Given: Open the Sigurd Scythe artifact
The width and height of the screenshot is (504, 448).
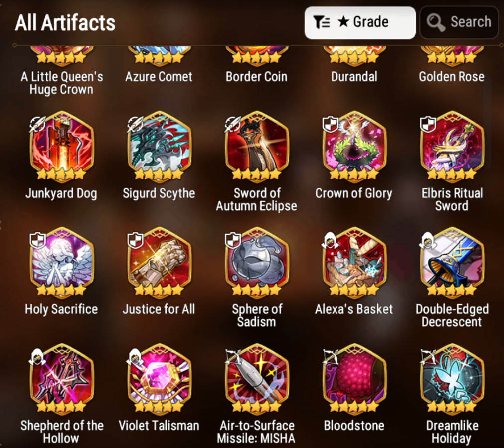Looking at the screenshot, I should click(160, 145).
